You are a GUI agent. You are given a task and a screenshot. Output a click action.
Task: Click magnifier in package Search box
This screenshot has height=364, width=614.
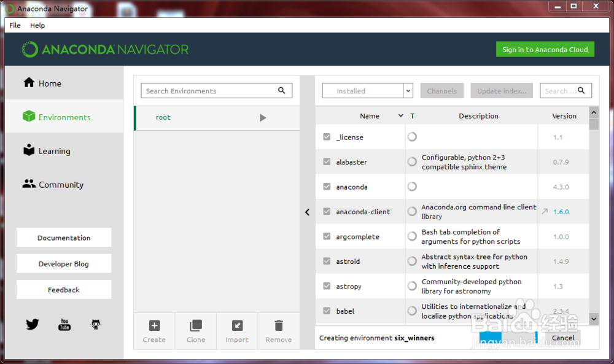pyautogui.click(x=581, y=90)
